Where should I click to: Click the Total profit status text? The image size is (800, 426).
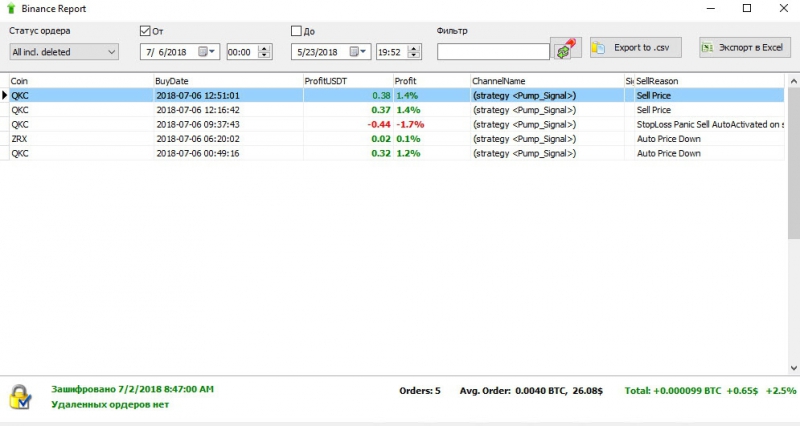pyautogui.click(x=710, y=391)
